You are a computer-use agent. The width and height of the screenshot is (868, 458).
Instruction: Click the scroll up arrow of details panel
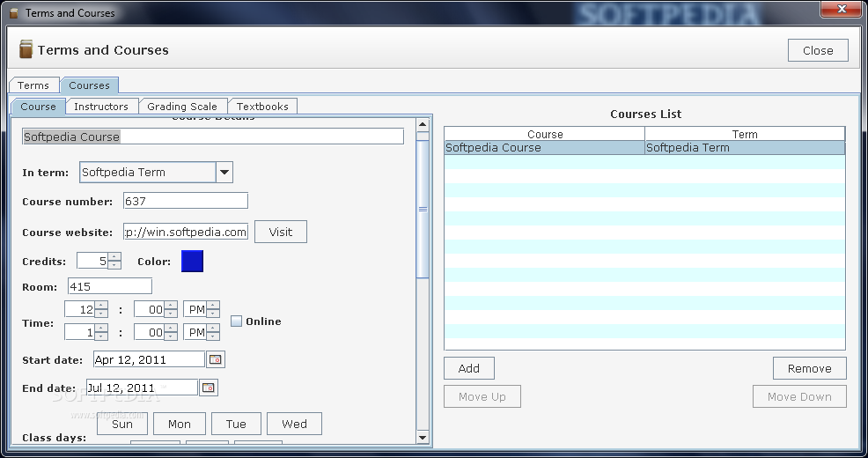tap(423, 124)
